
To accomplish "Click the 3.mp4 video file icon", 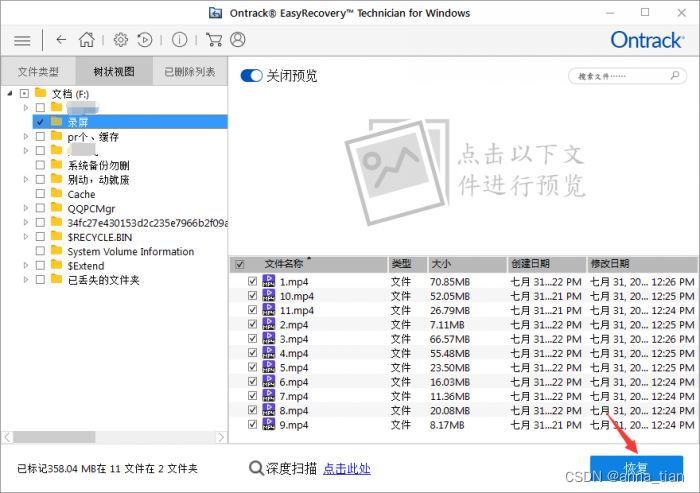I will pyautogui.click(x=268, y=338).
